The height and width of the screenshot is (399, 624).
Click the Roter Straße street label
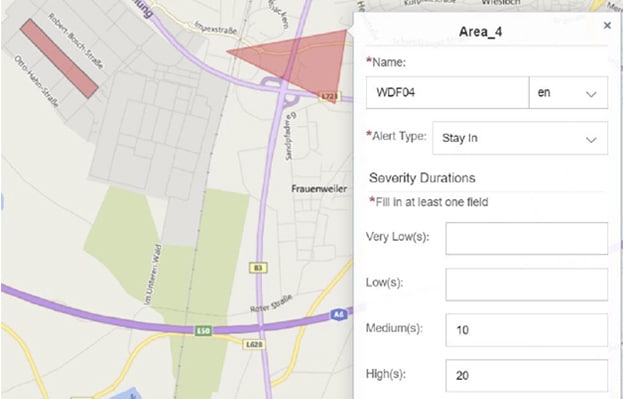pyautogui.click(x=271, y=304)
